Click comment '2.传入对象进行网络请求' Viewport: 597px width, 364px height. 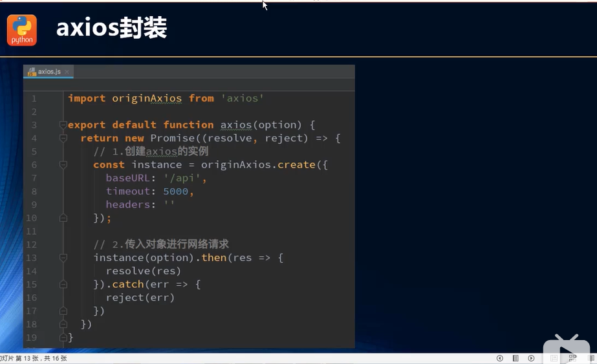[x=171, y=244]
